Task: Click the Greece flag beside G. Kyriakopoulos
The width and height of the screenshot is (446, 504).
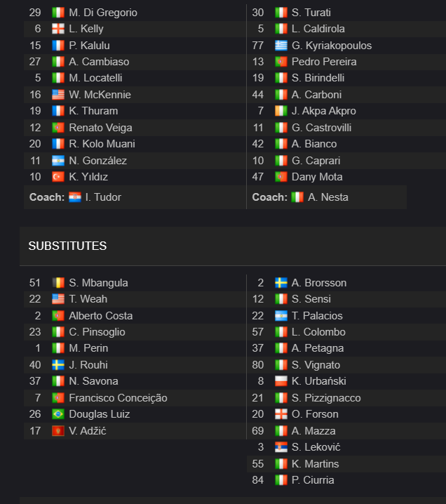Action: [281, 46]
